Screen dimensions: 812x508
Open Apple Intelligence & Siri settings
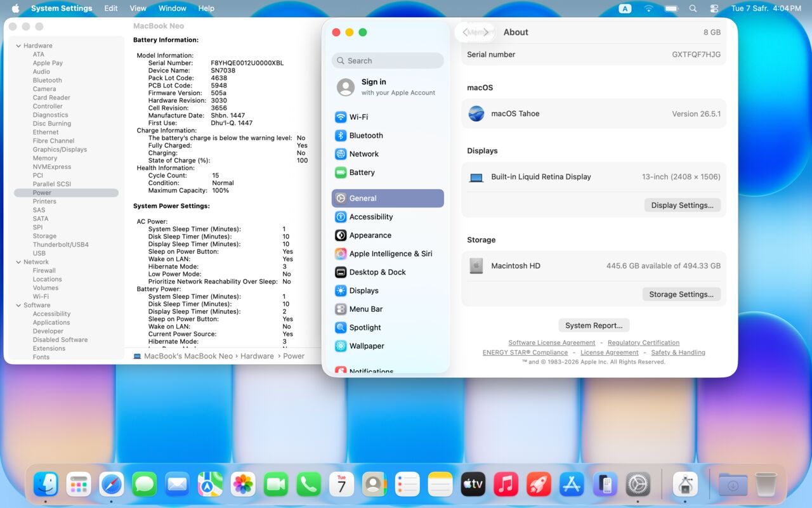point(388,253)
